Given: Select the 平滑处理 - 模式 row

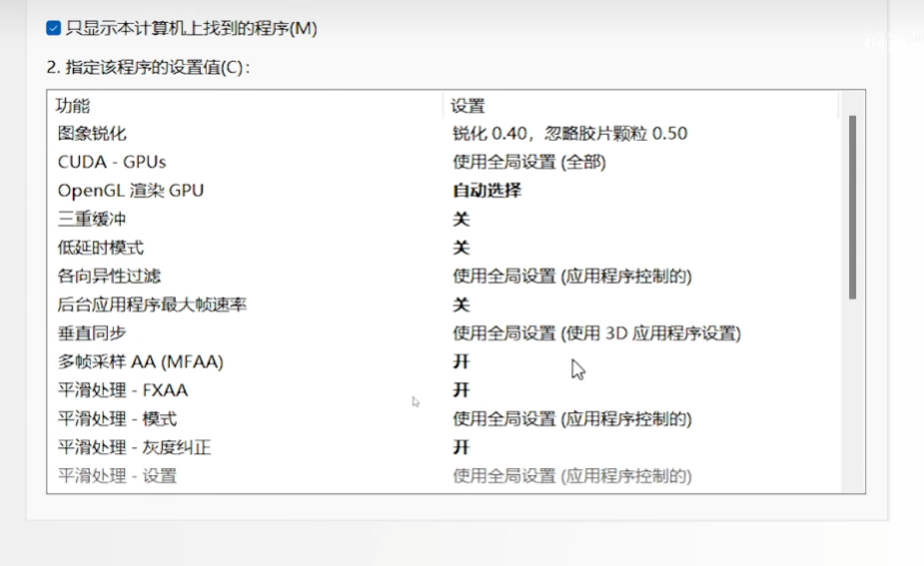Looking at the screenshot, I should pyautogui.click(x=117, y=418).
